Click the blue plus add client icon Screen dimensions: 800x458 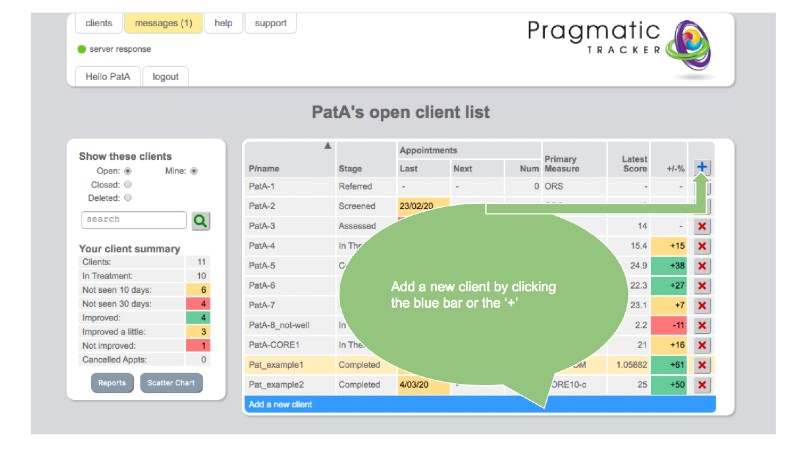tap(702, 167)
